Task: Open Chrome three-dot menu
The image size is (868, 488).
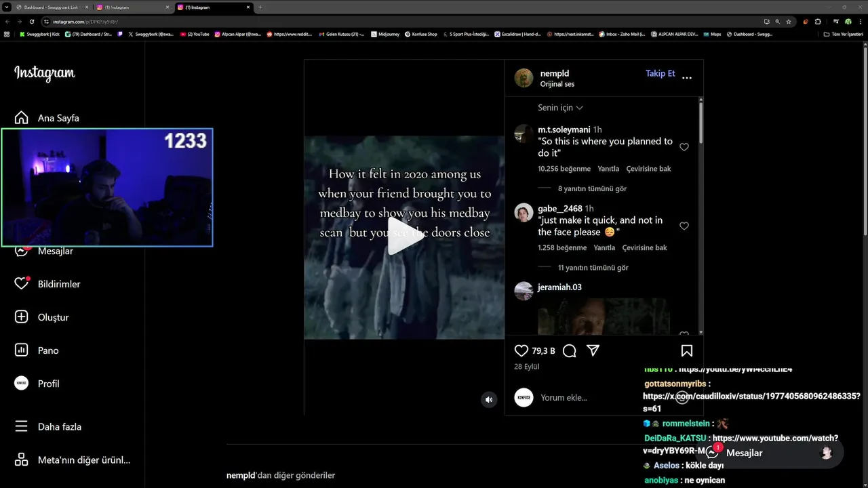Action: 859,22
